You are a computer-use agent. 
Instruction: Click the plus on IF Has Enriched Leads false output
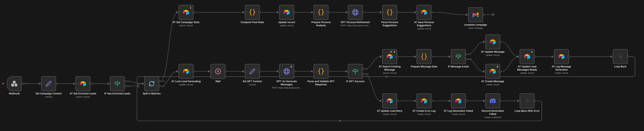[138, 86]
